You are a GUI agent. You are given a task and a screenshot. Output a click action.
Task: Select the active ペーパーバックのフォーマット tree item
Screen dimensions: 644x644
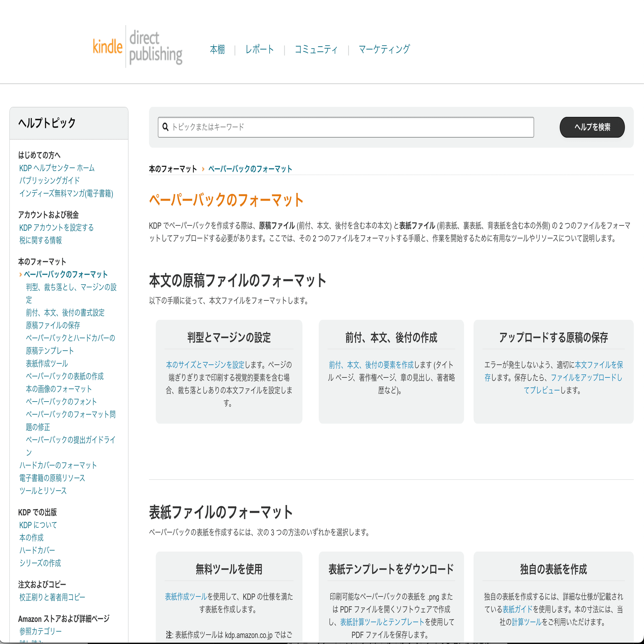point(66,275)
